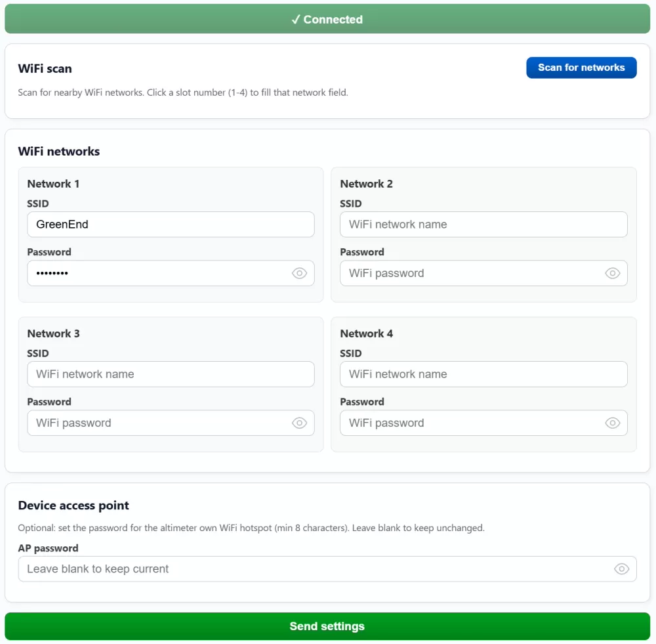Toggle Network 2 password visibility eye
The width and height of the screenshot is (656, 644).
(612, 273)
